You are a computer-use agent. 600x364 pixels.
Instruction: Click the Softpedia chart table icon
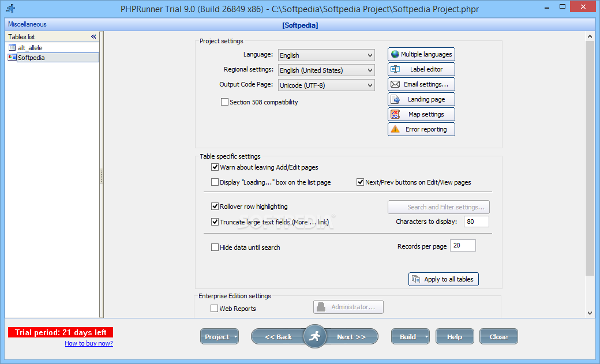[x=12, y=58]
